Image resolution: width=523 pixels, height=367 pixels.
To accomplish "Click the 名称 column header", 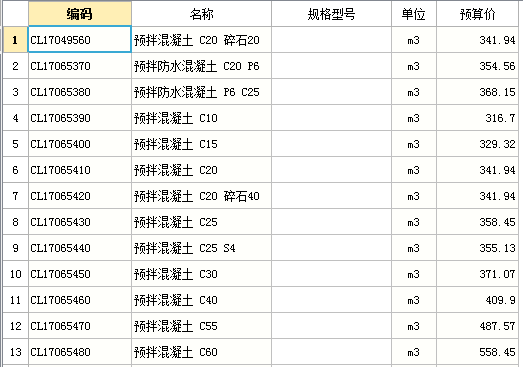I will 201,14.
